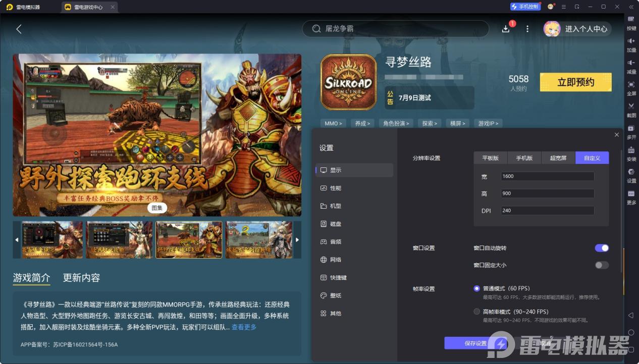The width and height of the screenshot is (639, 364).
Task: Select 音频 in the settings sidebar
Action: 354,242
